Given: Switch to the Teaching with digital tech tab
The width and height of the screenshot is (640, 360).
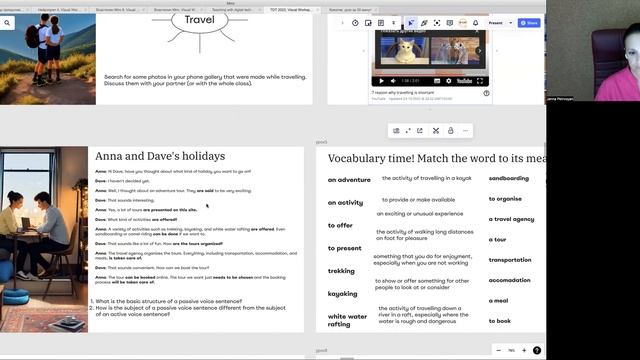Looking at the screenshot, I should coord(233,9).
